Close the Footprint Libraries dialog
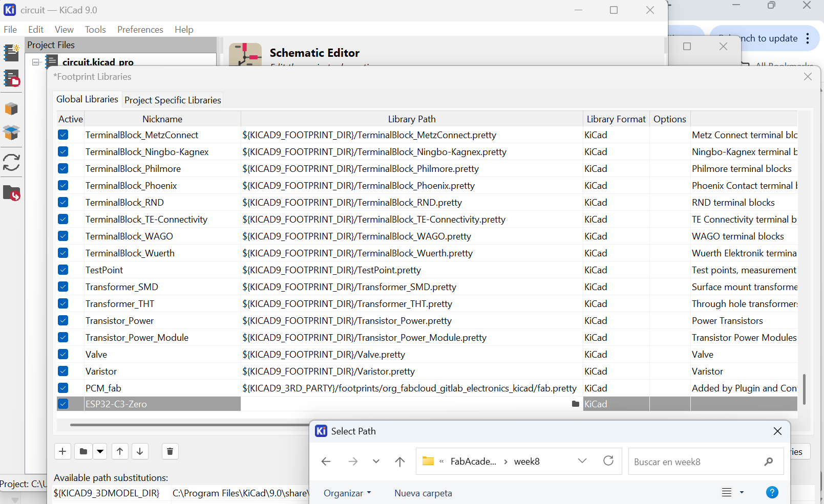The width and height of the screenshot is (824, 504). click(x=808, y=77)
